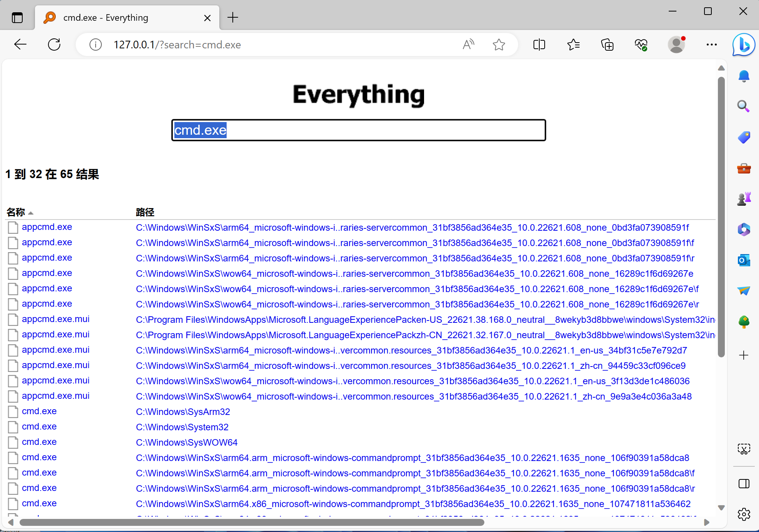
Task: Open the Browser essentials heart icon
Action: pos(641,45)
